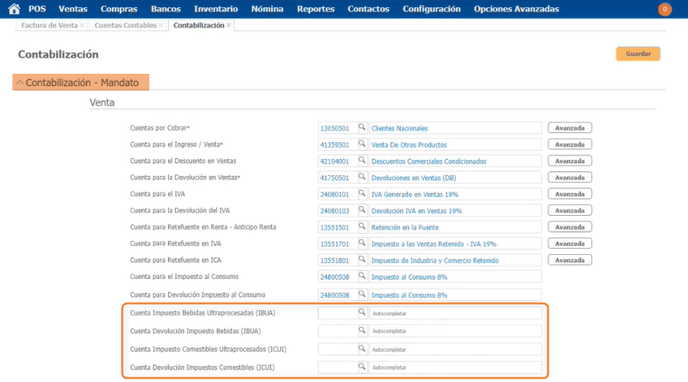Open Avanzada options for Cuentas por Cobrar
The width and height of the screenshot is (688, 382).
[570, 128]
